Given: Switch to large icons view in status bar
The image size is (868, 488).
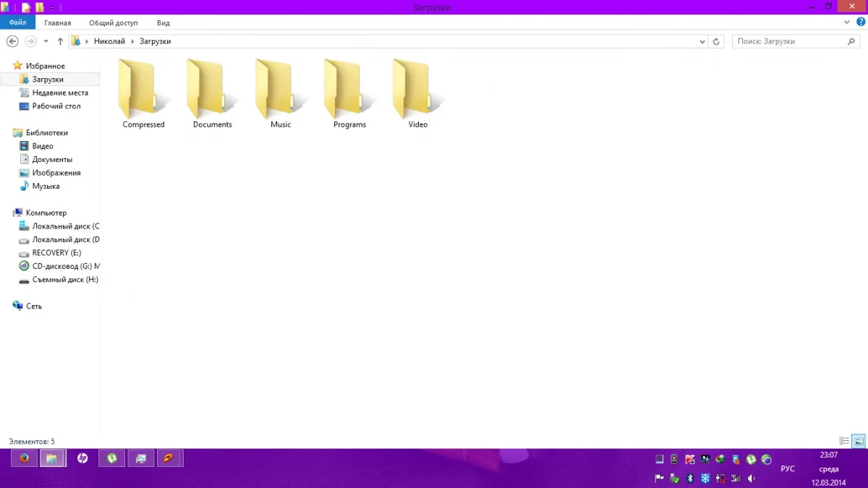Looking at the screenshot, I should pyautogui.click(x=859, y=441).
